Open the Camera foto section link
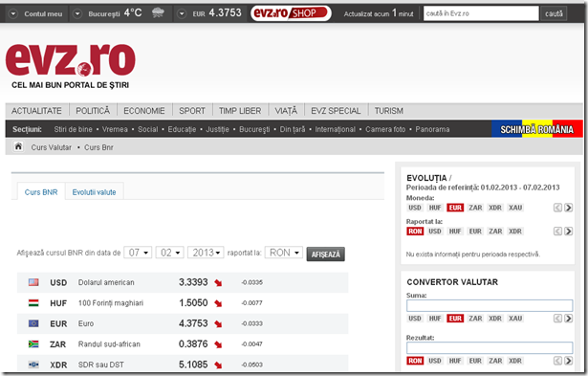Viewport: 588px width, 376px height. 385,129
